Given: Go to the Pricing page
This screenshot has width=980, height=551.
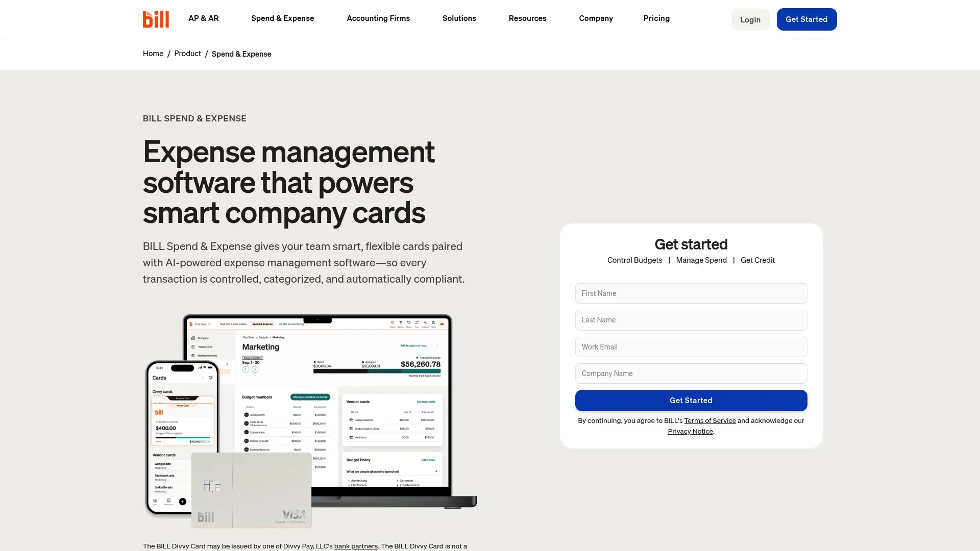Looking at the screenshot, I should [x=656, y=18].
